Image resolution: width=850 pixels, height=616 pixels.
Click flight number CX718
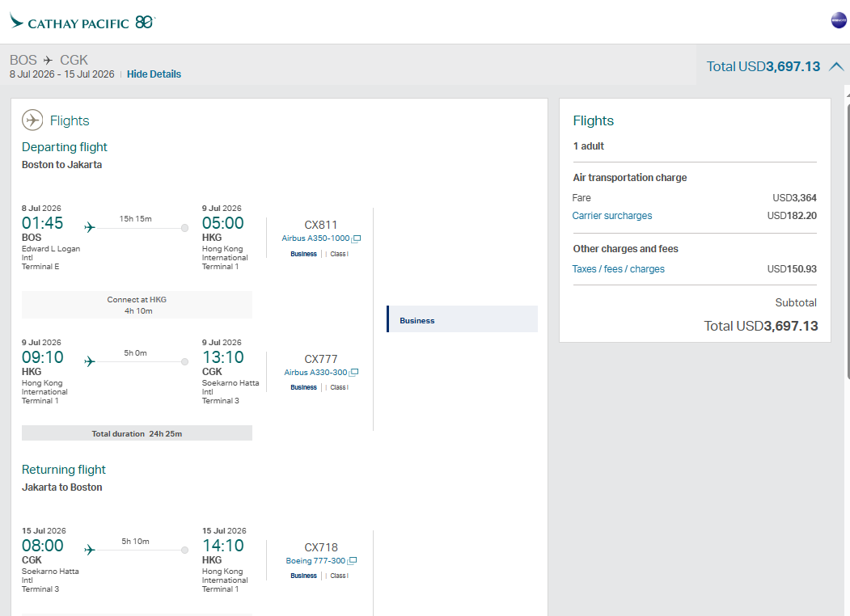[x=321, y=548]
